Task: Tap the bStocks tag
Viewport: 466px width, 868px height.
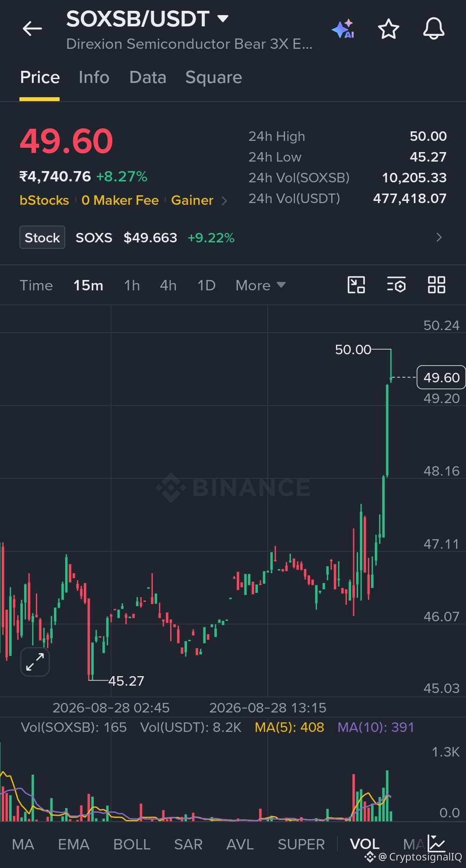Action: (x=44, y=200)
